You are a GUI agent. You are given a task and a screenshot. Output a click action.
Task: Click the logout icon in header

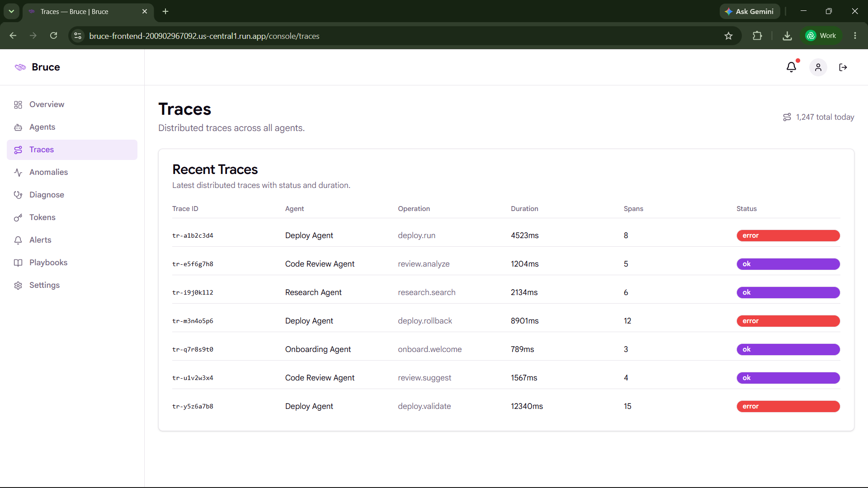tap(843, 67)
